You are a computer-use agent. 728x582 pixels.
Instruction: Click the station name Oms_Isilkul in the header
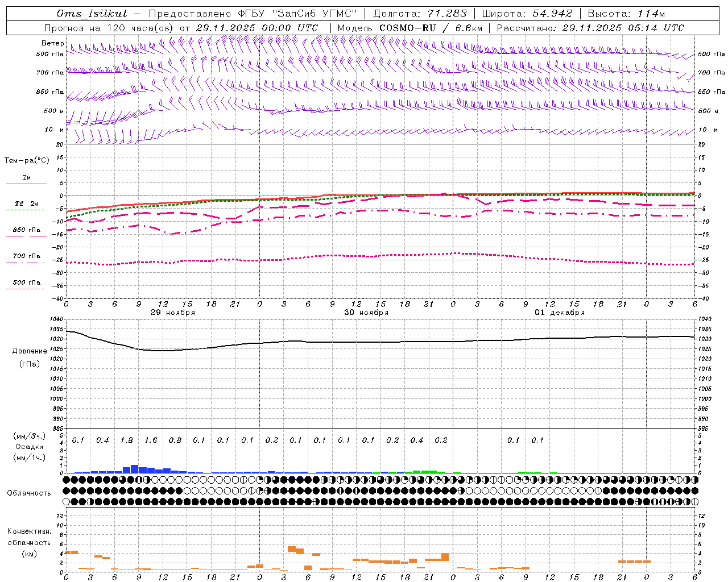tap(92, 14)
